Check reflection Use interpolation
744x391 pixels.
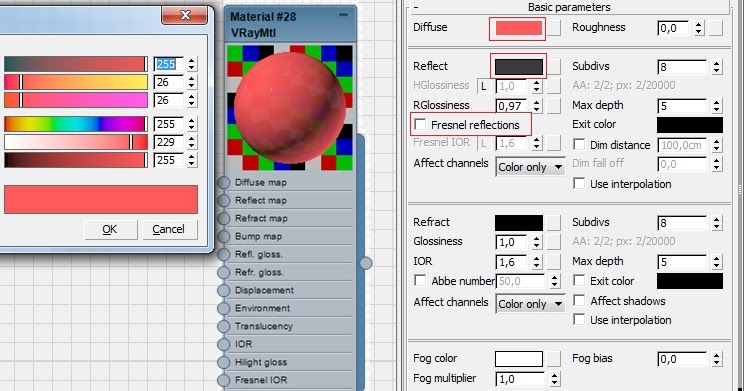[579, 183]
